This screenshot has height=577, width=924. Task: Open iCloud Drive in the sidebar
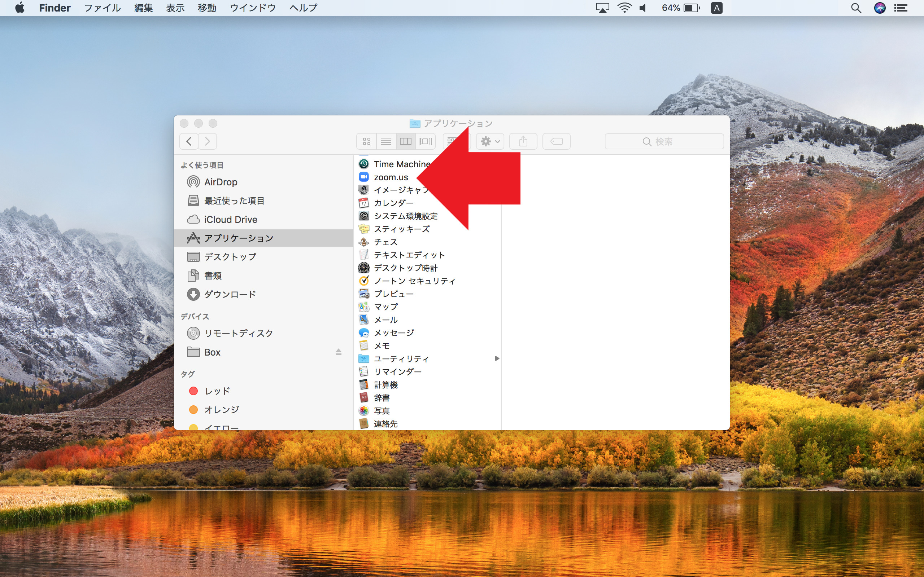coord(230,219)
